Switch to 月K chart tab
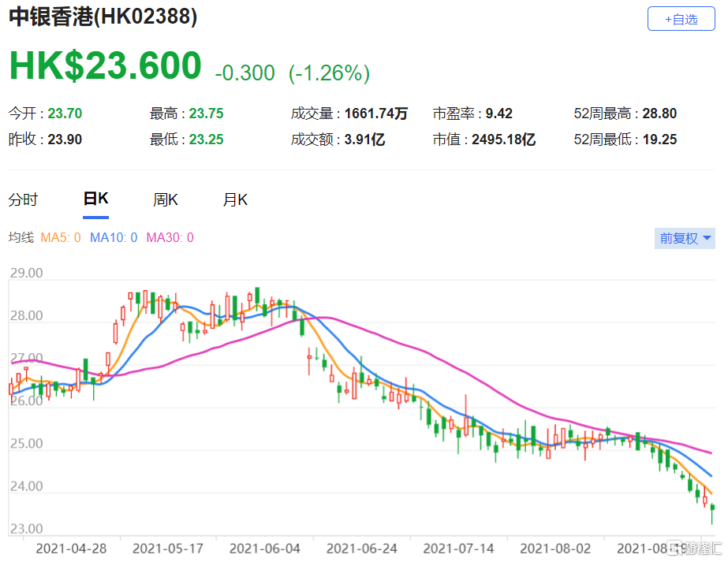This screenshot has width=728, height=562. coord(235,200)
